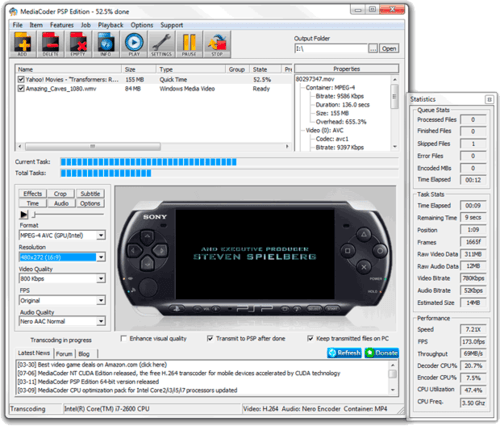Click the Donate button
This screenshot has height=426, width=500.
click(x=382, y=353)
